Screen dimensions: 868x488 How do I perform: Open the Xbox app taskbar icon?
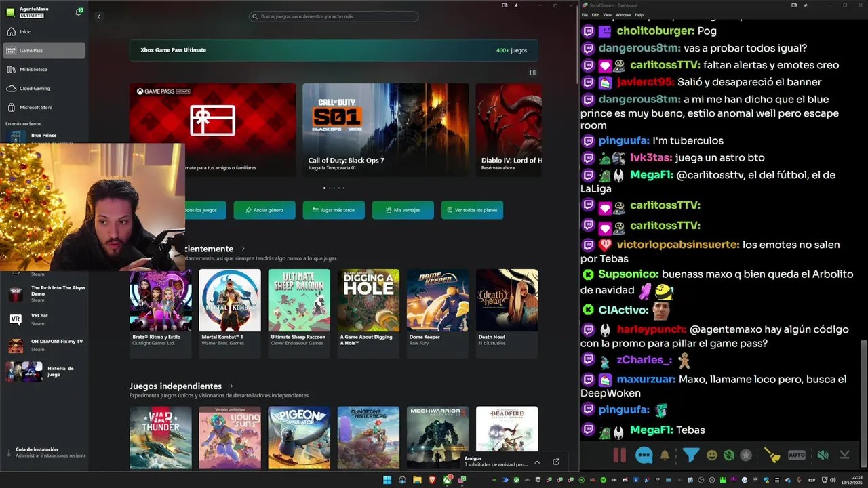point(448,480)
